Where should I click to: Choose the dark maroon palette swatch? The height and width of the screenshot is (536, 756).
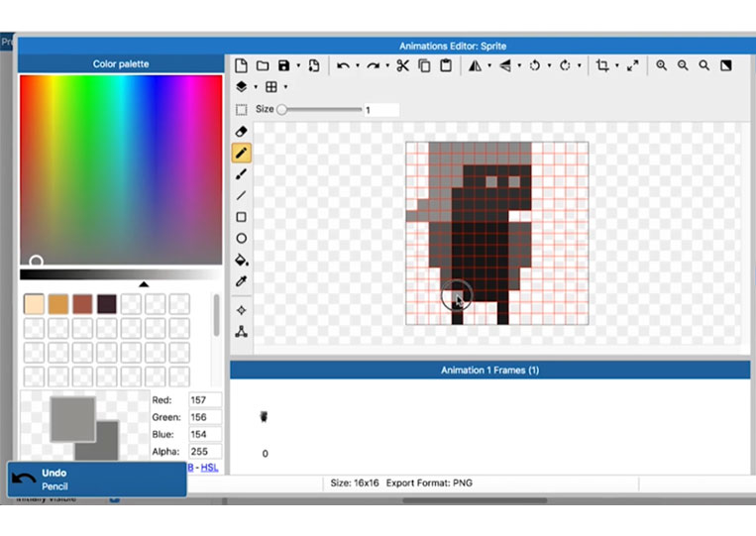coord(107,304)
